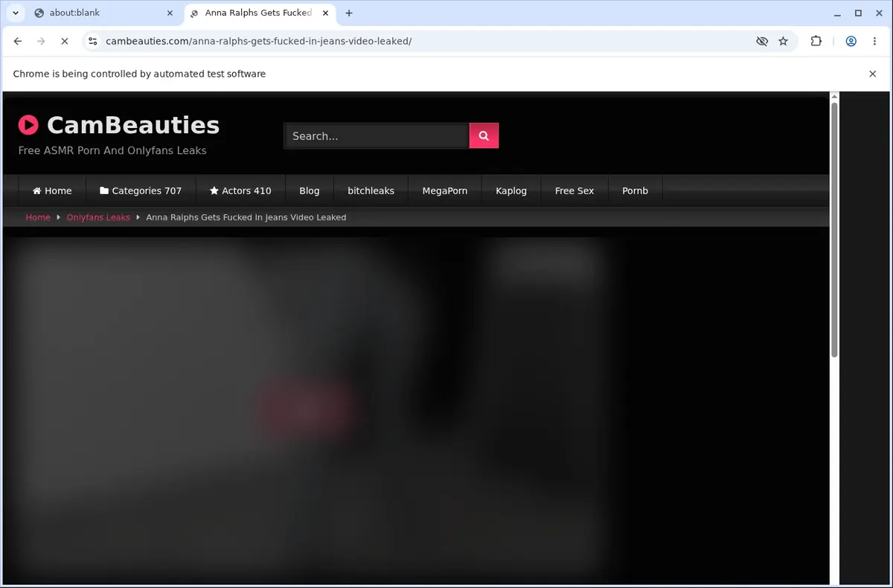
Task: Open the Free Sex menu link
Action: pos(574,191)
